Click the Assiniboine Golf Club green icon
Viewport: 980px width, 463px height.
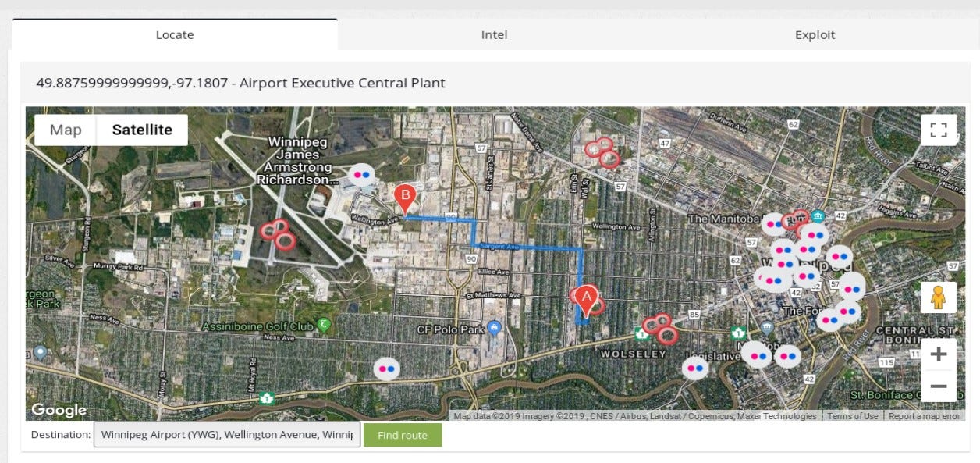324,324
